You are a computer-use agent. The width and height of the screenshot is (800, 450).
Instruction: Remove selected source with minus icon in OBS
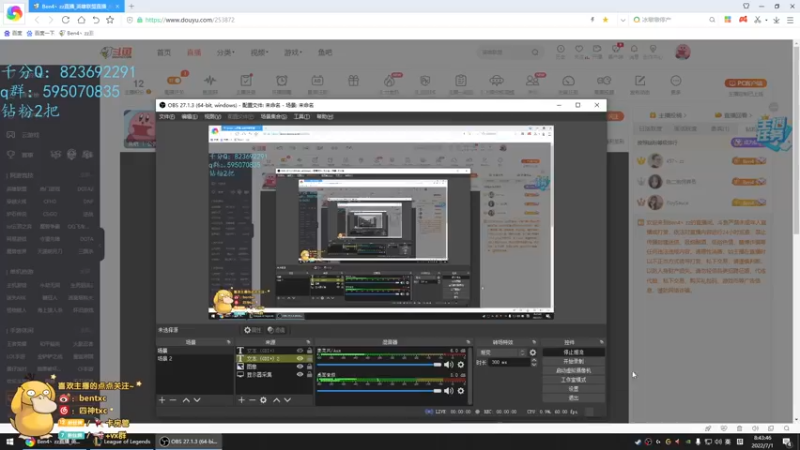point(252,400)
